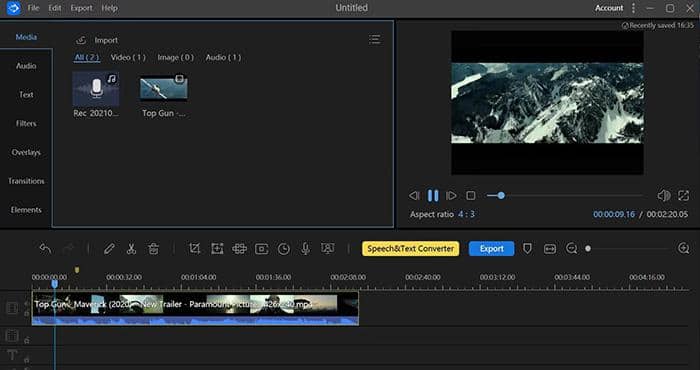Filter media by Image ( 0 )
700x370 pixels.
(x=175, y=58)
